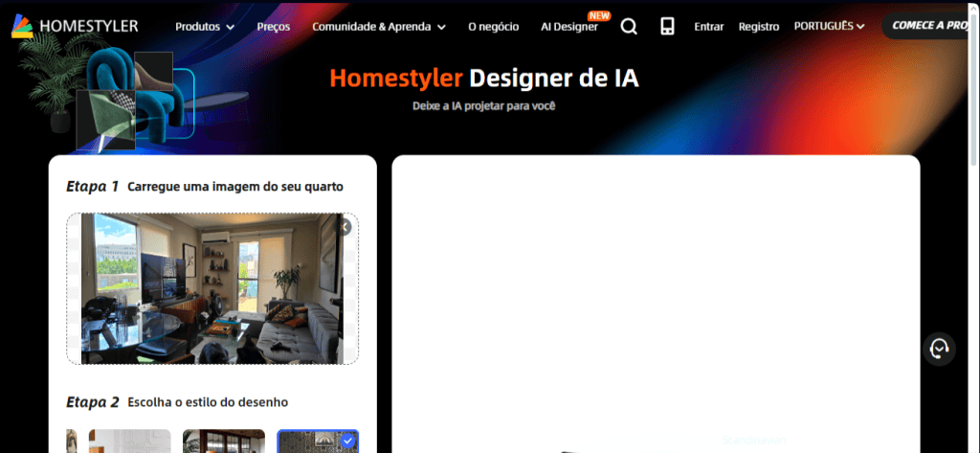Click the Entrar login link
The height and width of the screenshot is (453, 980).
(709, 27)
